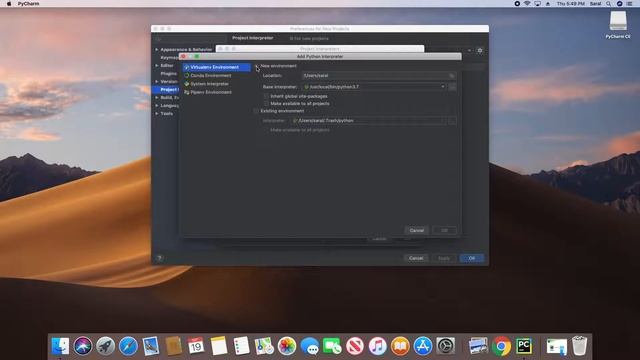640x360 pixels.
Task: Expand Build, Execution section arrow
Action: click(157, 98)
